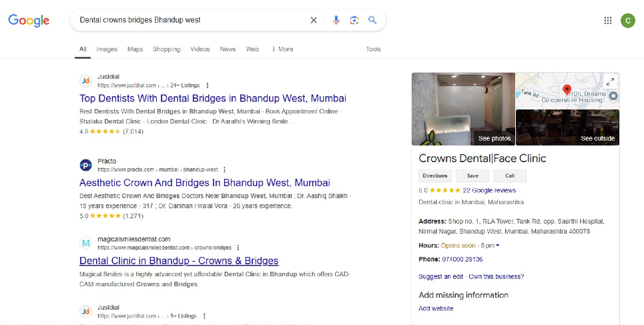
Task: Open three-dot options for Justdial 5+ Listings result
Action: 204,316
